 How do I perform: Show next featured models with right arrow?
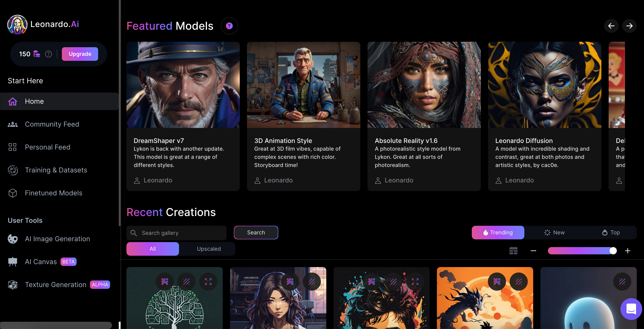point(629,26)
